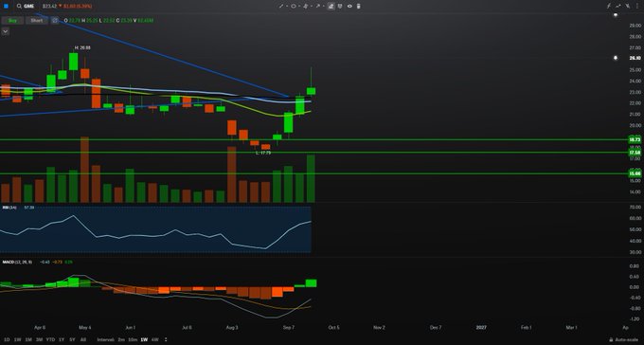This screenshot has height=345, width=644.
Task: Set interval to 10m
Action: (x=133, y=339)
